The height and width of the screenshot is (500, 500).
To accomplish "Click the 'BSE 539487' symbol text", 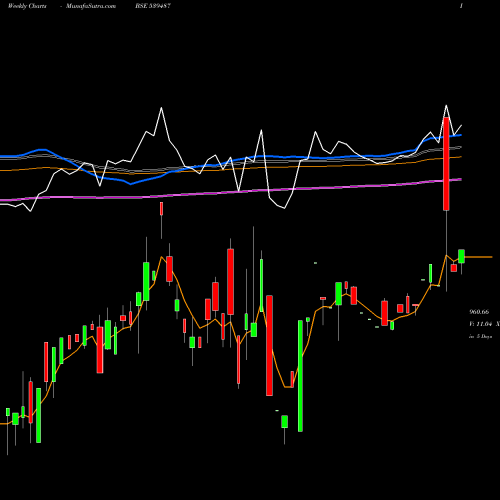I will [x=153, y=6].
